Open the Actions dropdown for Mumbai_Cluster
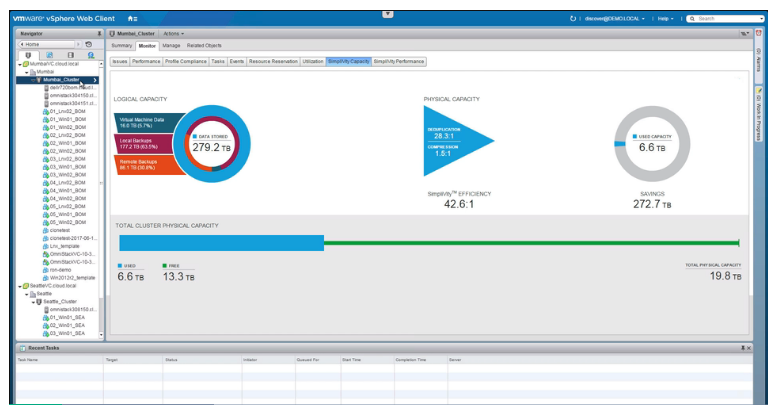This screenshot has height=405, width=768. click(172, 33)
